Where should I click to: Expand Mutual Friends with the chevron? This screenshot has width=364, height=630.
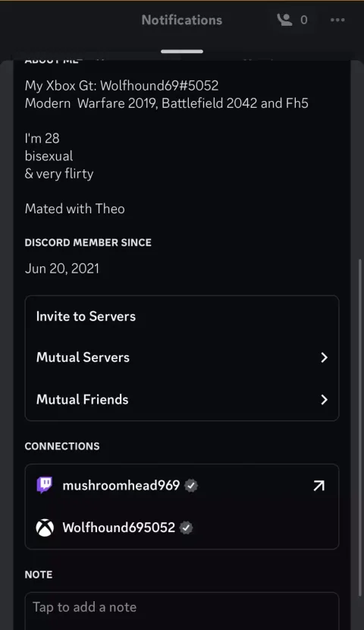point(325,399)
